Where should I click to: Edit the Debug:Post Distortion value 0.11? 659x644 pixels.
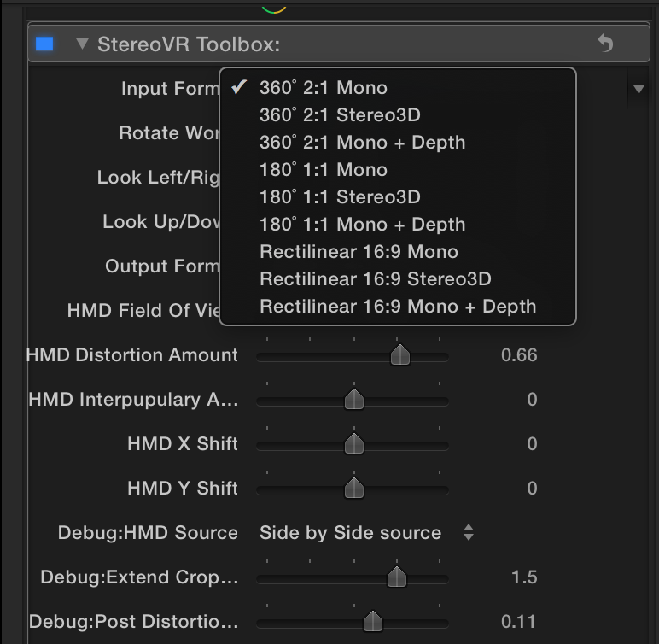click(519, 622)
